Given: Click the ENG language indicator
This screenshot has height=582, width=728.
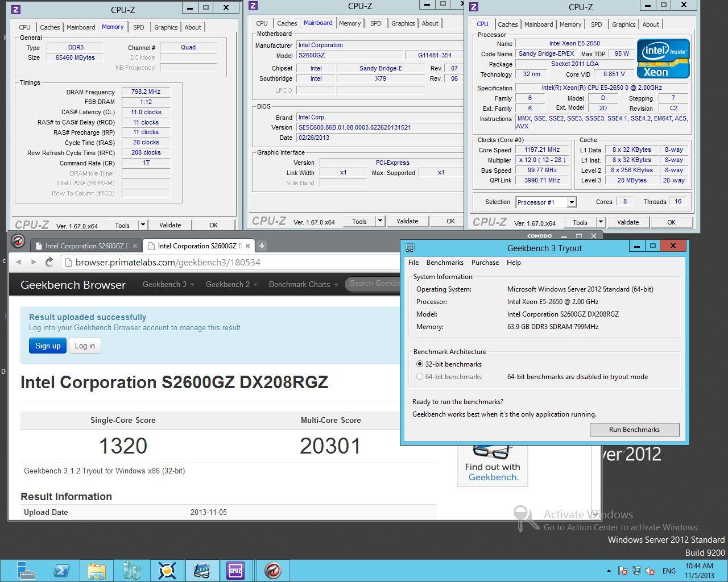Looking at the screenshot, I should click(669, 571).
